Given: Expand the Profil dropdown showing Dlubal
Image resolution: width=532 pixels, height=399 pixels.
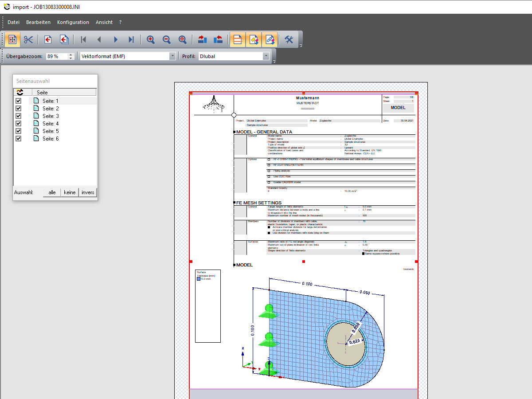Looking at the screenshot, I should (266, 56).
